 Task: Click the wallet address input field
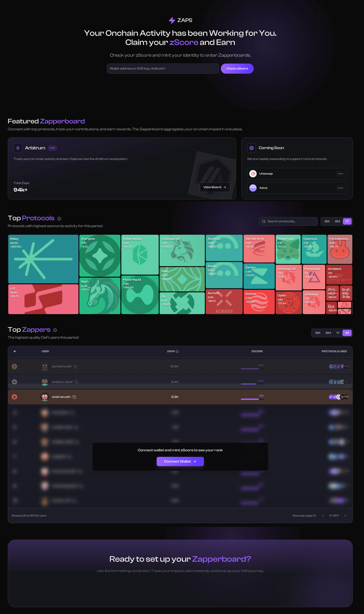(163, 69)
